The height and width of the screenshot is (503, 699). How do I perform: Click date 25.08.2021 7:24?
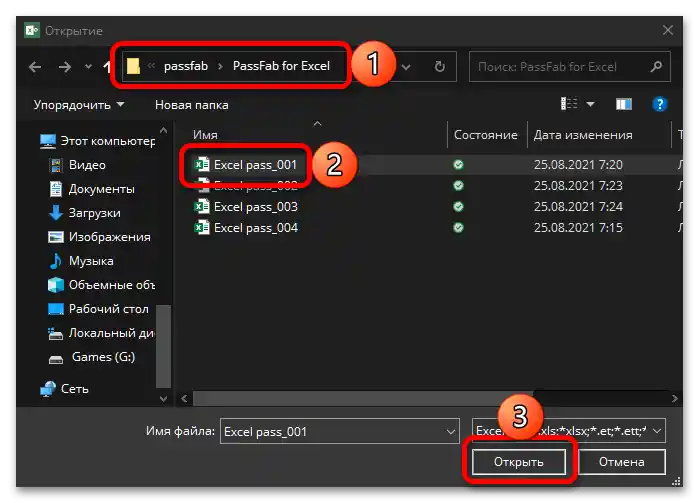pos(578,207)
